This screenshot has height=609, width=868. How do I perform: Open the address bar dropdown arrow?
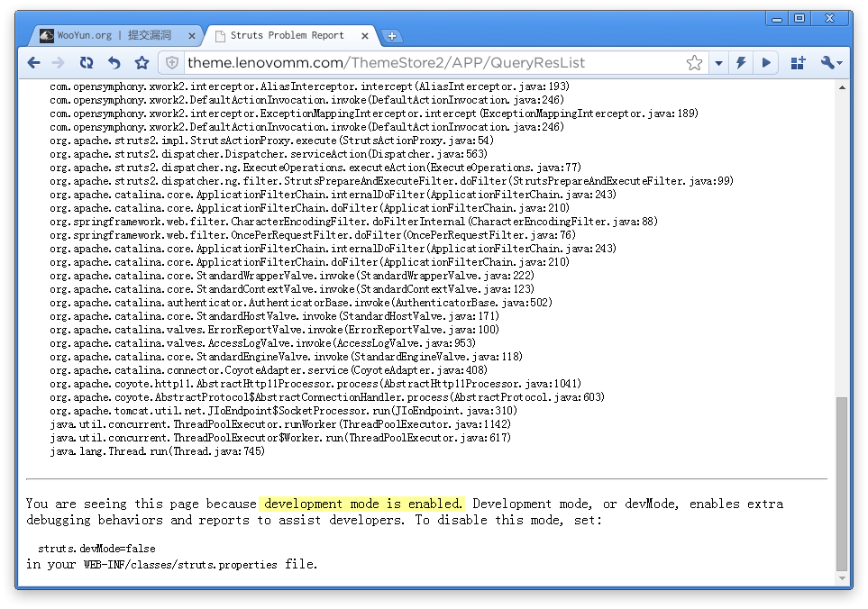718,63
